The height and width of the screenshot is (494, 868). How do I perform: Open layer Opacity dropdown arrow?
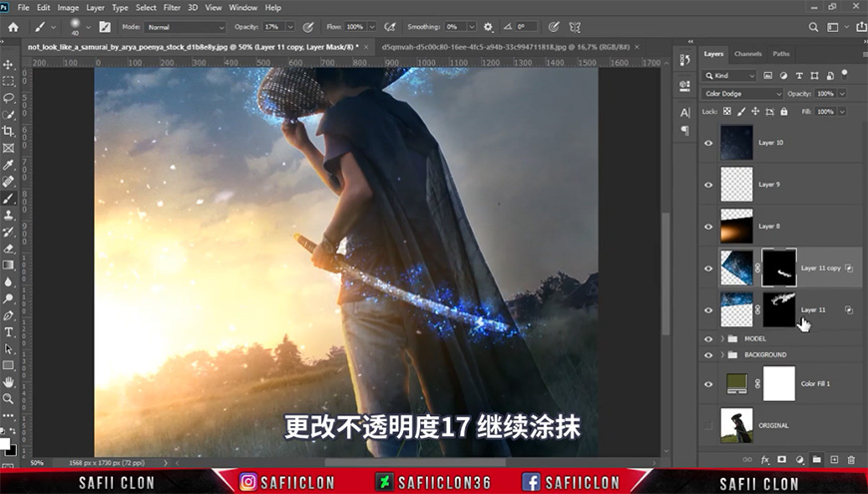point(842,94)
